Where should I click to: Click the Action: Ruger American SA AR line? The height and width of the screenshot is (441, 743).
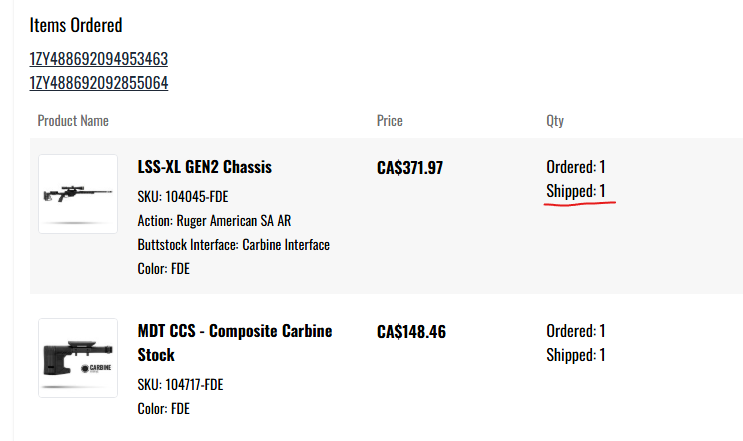214,220
